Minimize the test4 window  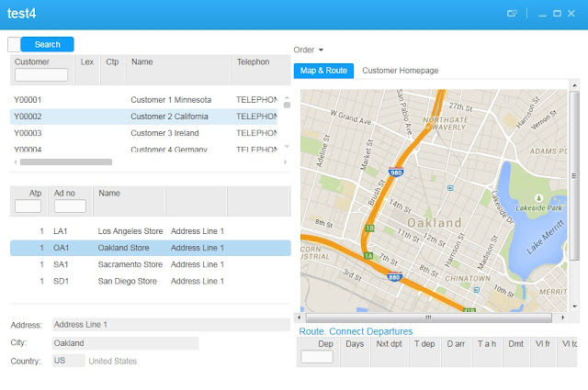click(x=542, y=14)
